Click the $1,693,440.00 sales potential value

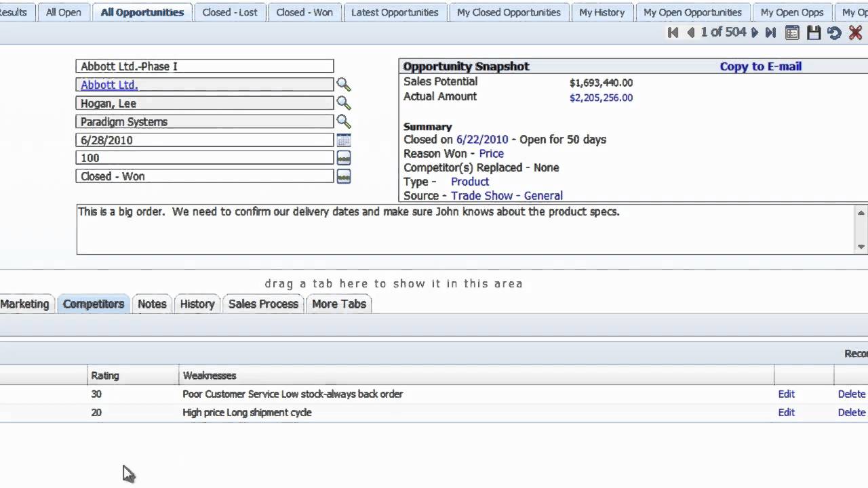(x=601, y=83)
